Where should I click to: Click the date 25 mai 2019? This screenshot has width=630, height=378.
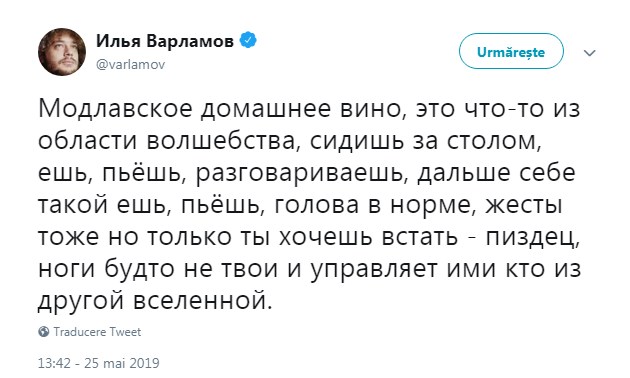pos(121,363)
